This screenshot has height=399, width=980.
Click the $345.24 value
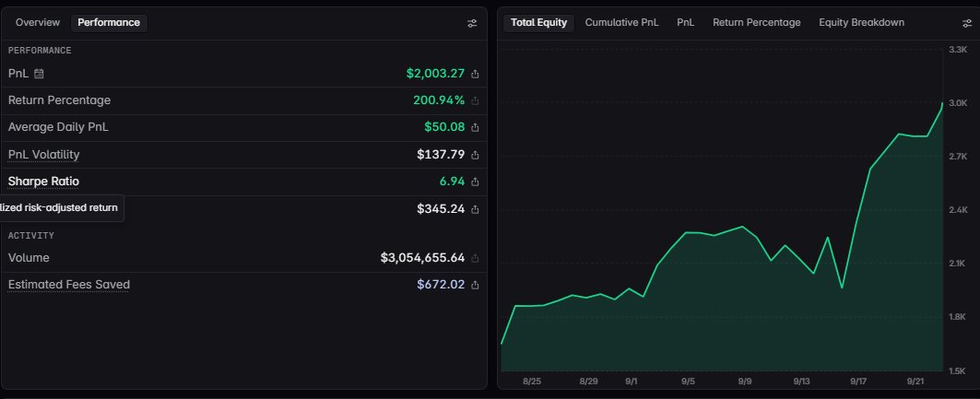[x=441, y=208]
